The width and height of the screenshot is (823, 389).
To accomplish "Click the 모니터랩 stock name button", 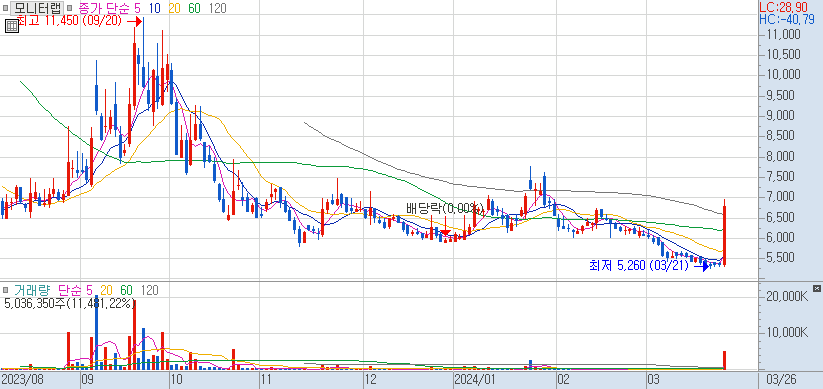I will [37, 8].
